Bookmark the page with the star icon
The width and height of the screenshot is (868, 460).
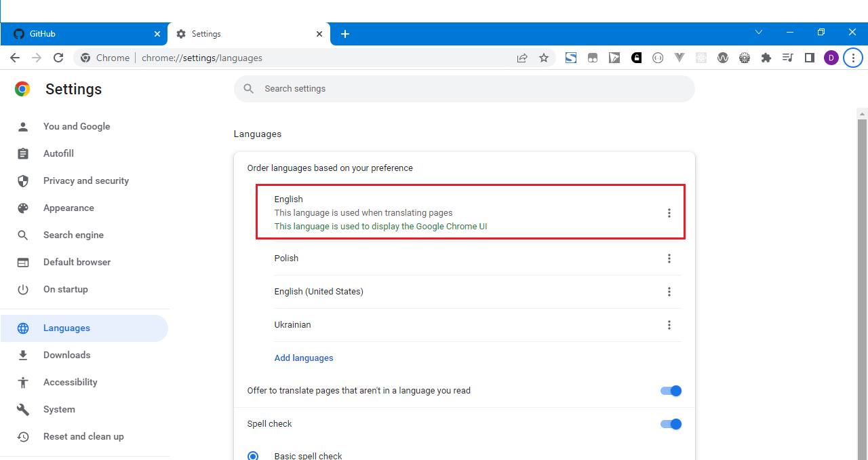[544, 58]
